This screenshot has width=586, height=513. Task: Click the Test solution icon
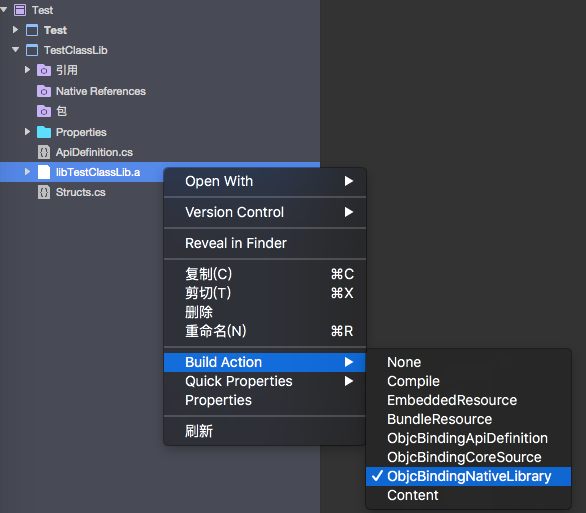click(x=20, y=10)
